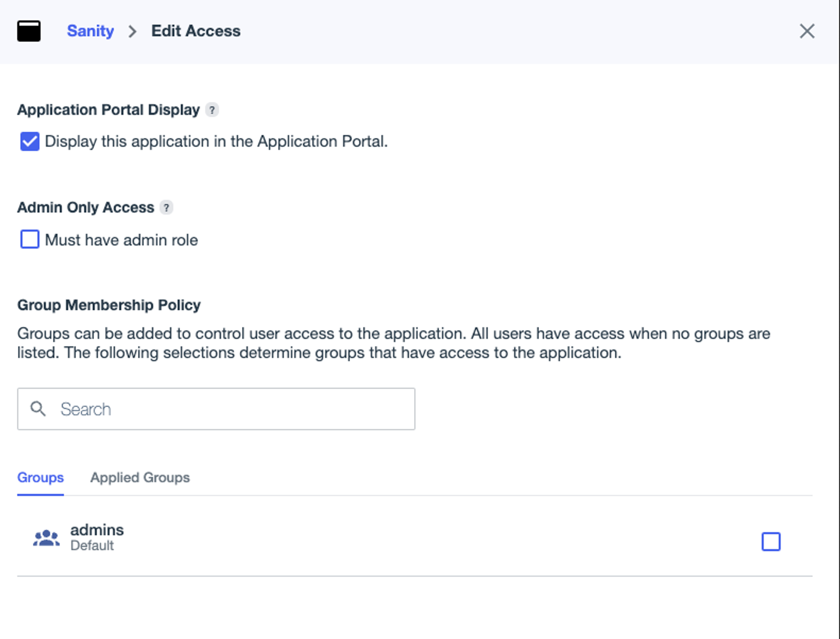The height and width of the screenshot is (639, 840).
Task: Click the Group Membership Policy heading
Action: [108, 305]
